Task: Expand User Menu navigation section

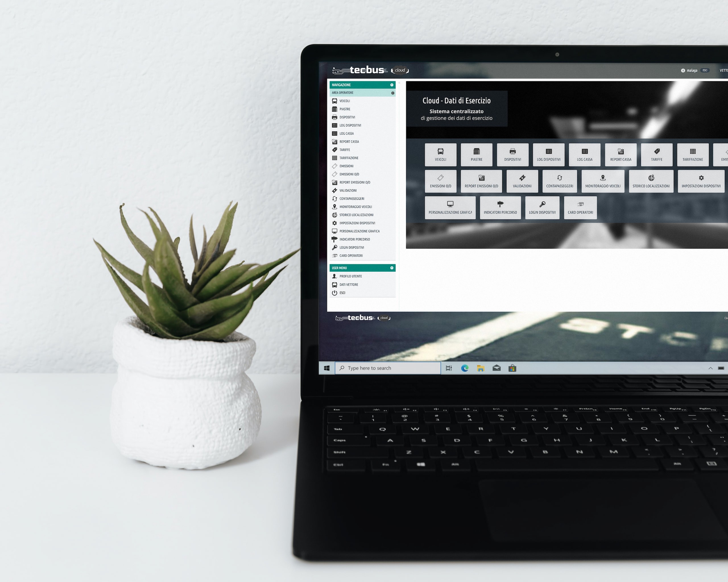Action: coord(392,268)
